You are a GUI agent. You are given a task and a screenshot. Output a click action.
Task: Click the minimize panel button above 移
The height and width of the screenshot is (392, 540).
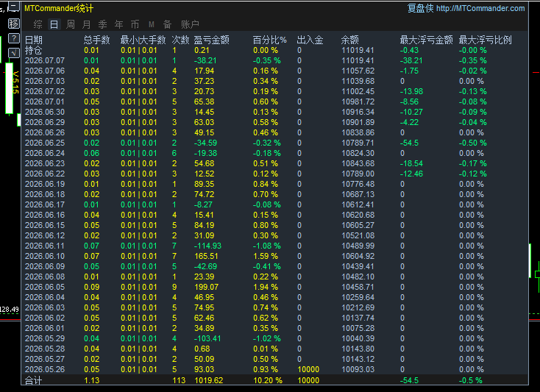pyautogui.click(x=13, y=6)
